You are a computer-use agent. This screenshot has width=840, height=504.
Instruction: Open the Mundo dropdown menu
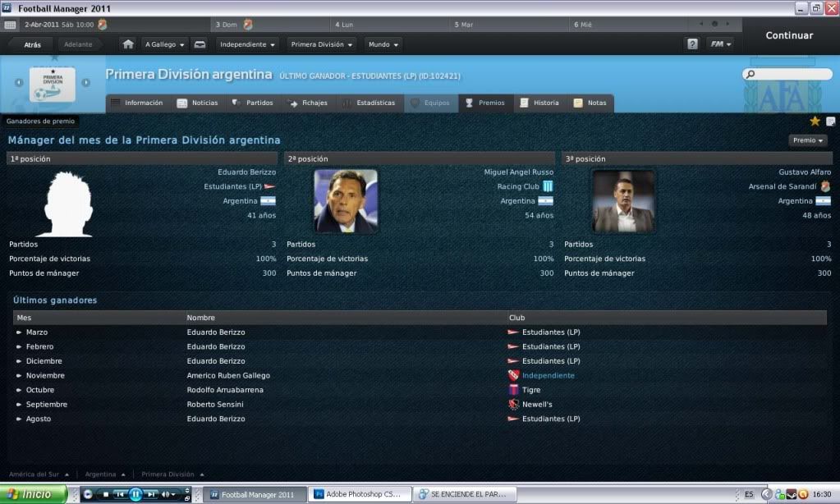point(383,44)
